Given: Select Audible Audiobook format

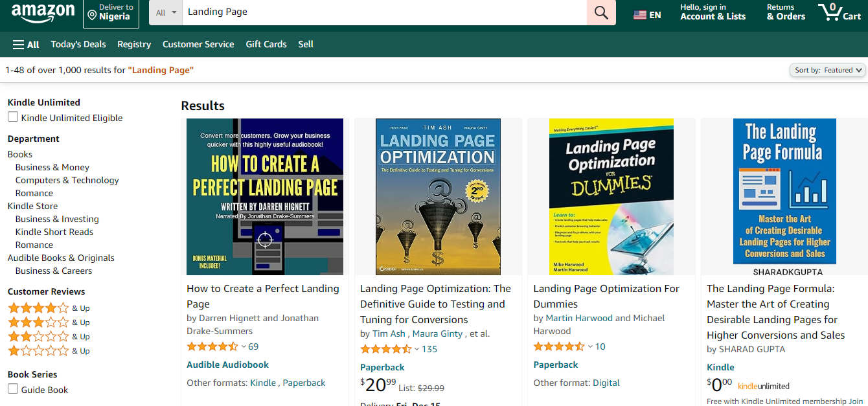Looking at the screenshot, I should pyautogui.click(x=227, y=365).
